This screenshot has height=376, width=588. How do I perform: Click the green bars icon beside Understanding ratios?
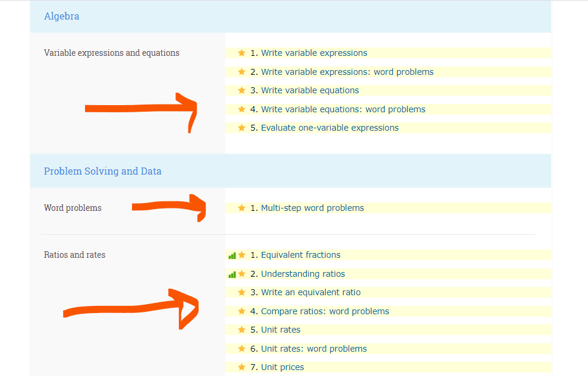pos(232,275)
